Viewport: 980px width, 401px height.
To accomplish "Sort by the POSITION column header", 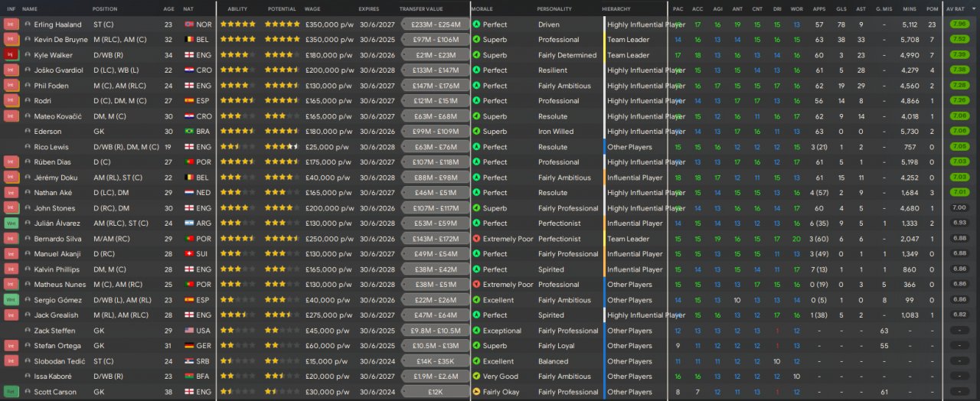I will pos(105,8).
